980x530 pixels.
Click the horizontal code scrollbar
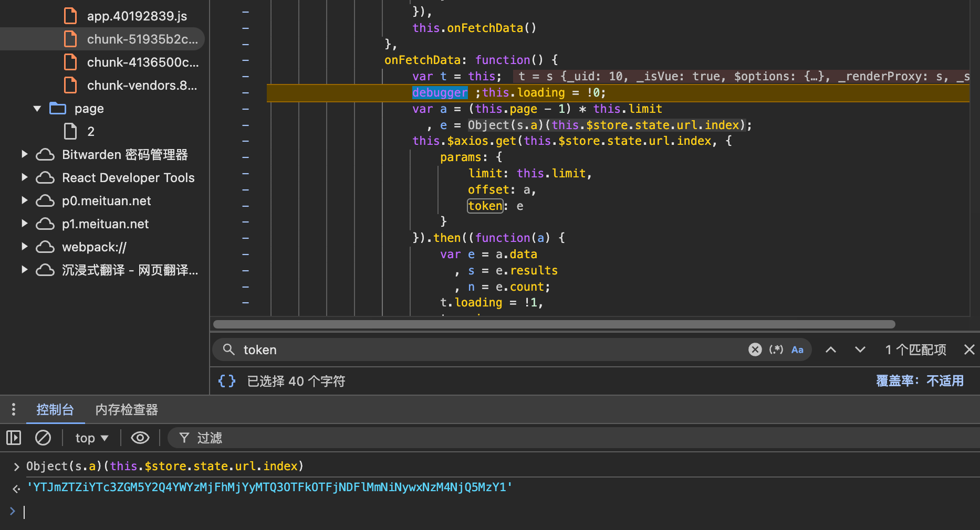(554, 324)
